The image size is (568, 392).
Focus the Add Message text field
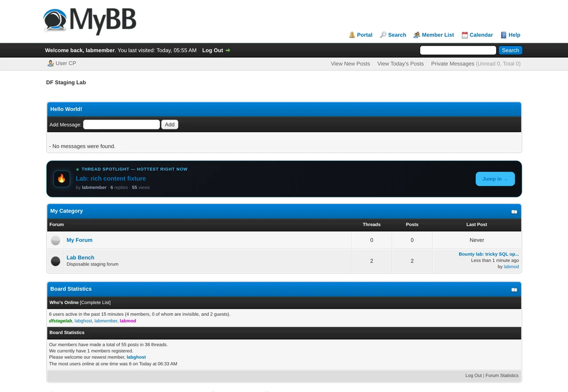pyautogui.click(x=122, y=125)
